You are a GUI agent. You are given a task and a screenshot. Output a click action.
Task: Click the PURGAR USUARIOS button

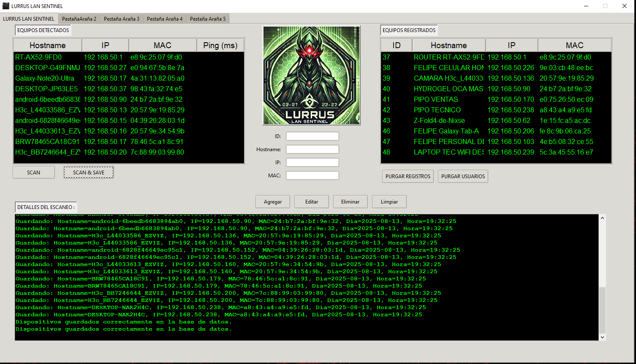pyautogui.click(x=463, y=177)
